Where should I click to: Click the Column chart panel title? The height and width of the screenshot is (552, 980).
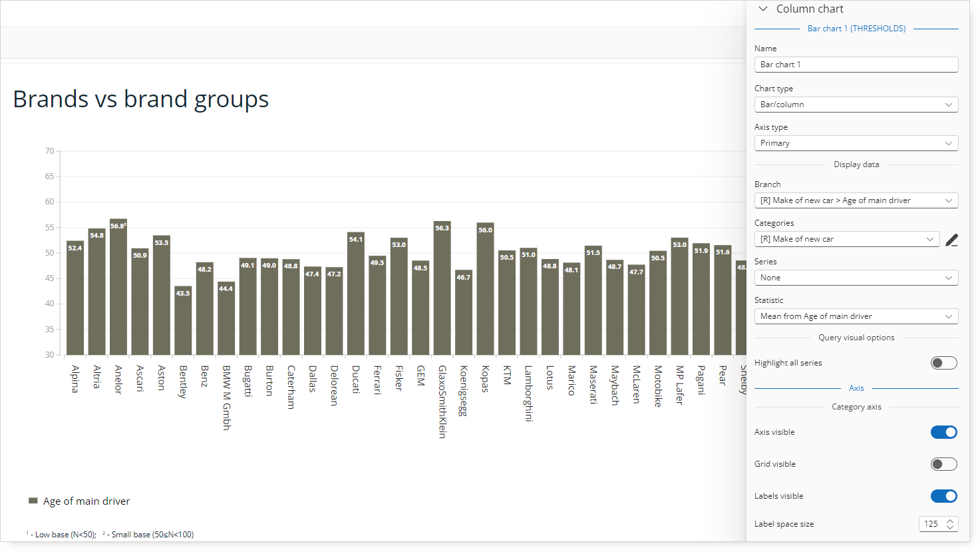[810, 9]
